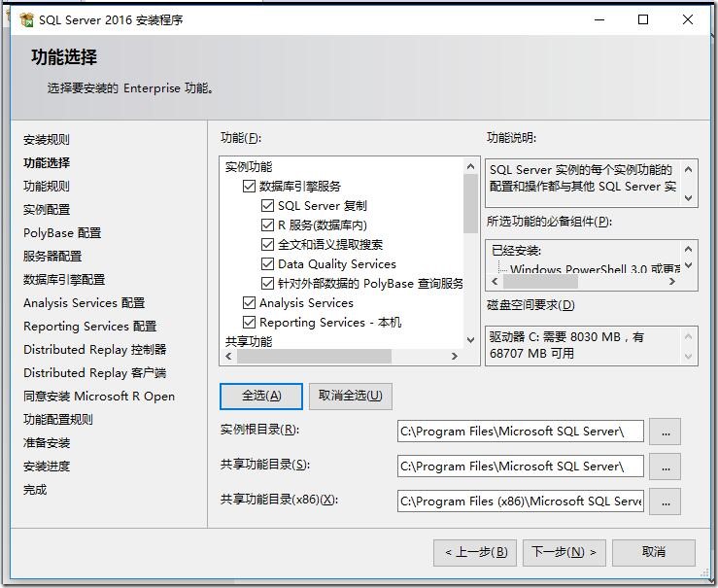718x588 pixels.
Task: Select 准备安装 step in sidebar
Action: tap(47, 443)
